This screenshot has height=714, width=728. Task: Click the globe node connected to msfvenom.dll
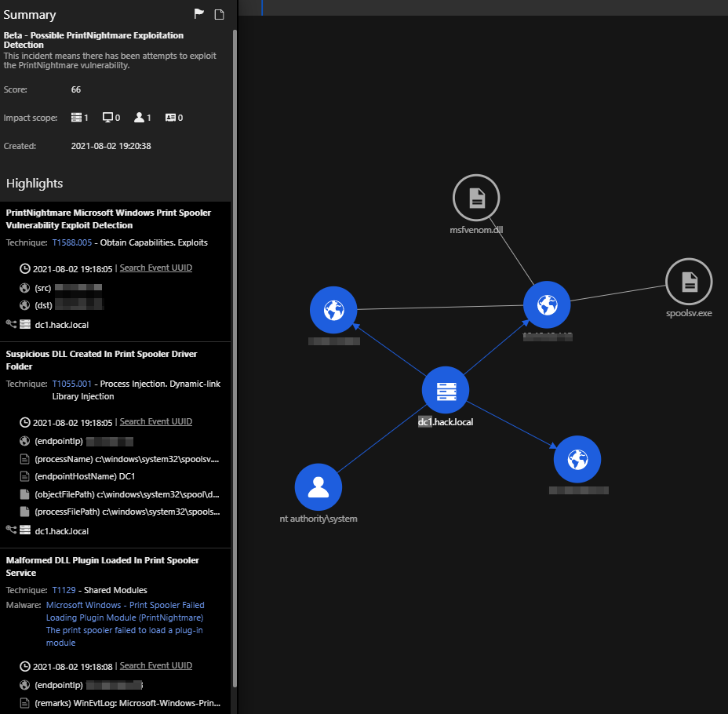547,304
